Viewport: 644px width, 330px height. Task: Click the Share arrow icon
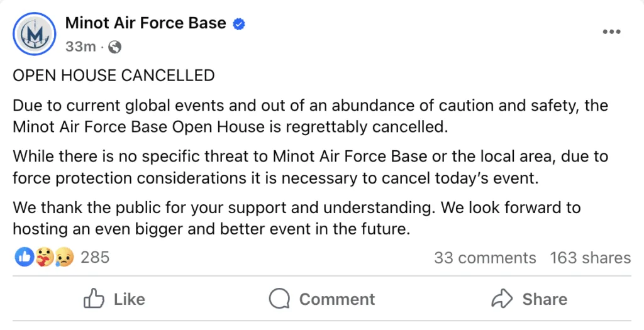coord(502,299)
